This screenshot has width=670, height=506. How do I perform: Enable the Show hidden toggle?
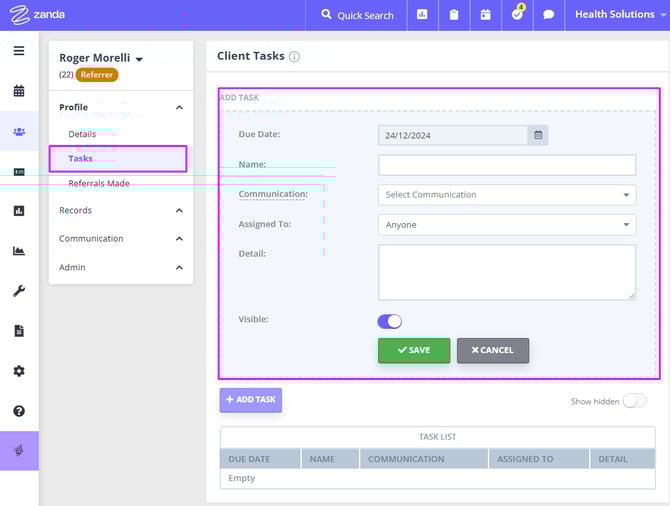point(634,401)
